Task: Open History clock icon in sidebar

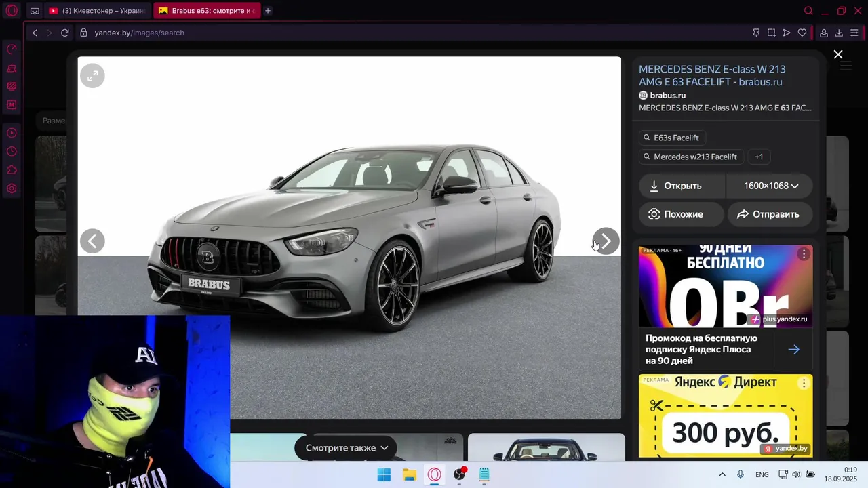Action: tap(12, 151)
